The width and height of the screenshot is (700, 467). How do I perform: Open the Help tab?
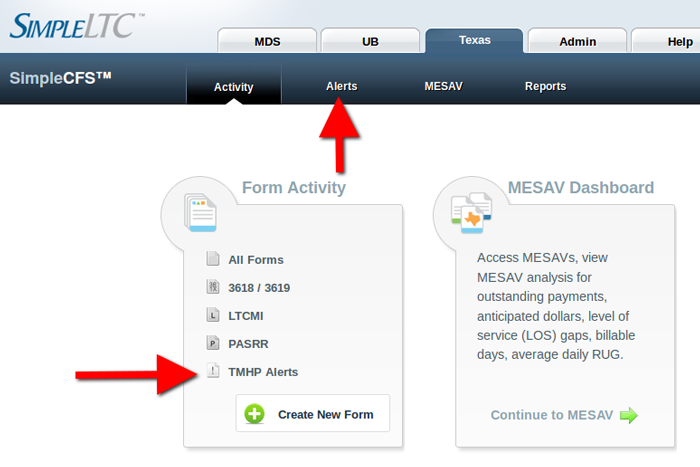click(666, 41)
